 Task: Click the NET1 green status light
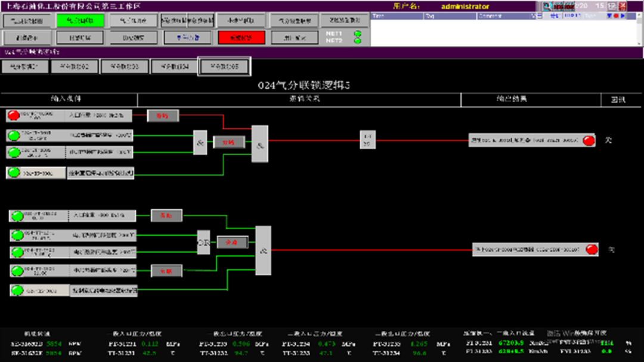pyautogui.click(x=358, y=34)
